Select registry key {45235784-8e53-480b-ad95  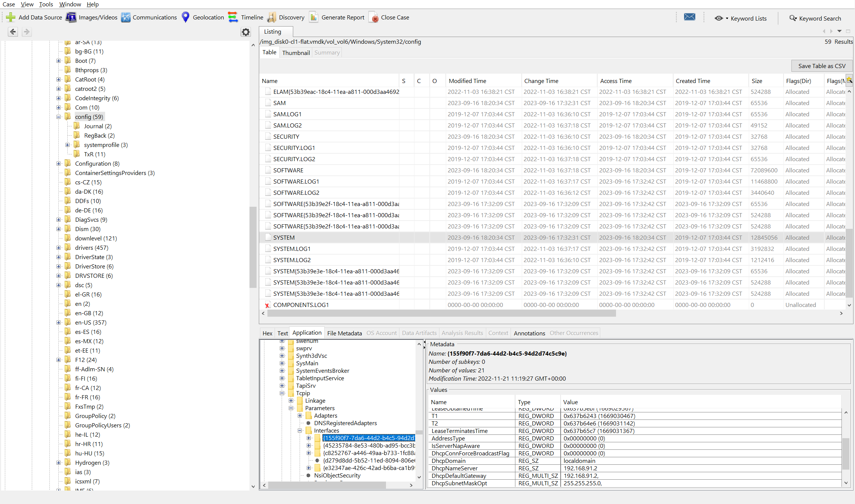[x=369, y=445]
